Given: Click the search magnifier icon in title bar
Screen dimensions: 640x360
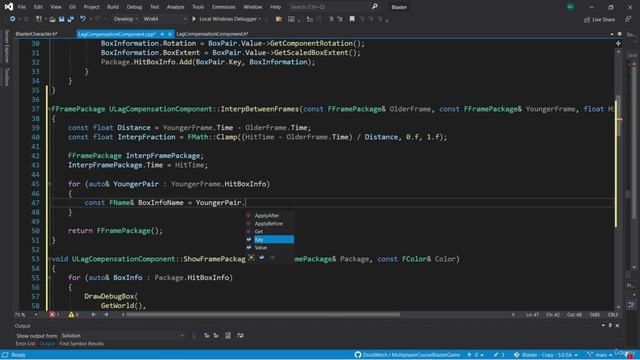Looking at the screenshot, I should pyautogui.click(x=375, y=7).
